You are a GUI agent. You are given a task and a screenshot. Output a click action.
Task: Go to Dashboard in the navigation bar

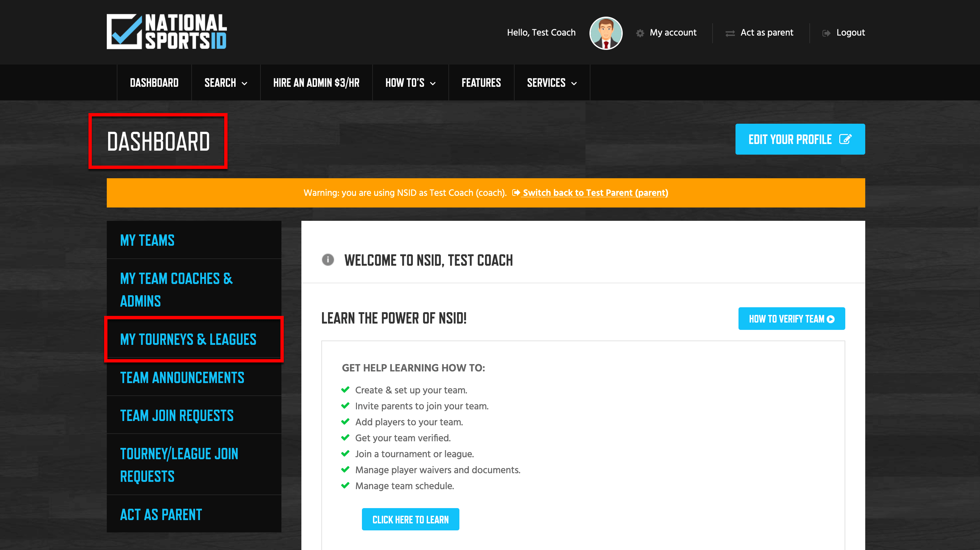tap(154, 82)
